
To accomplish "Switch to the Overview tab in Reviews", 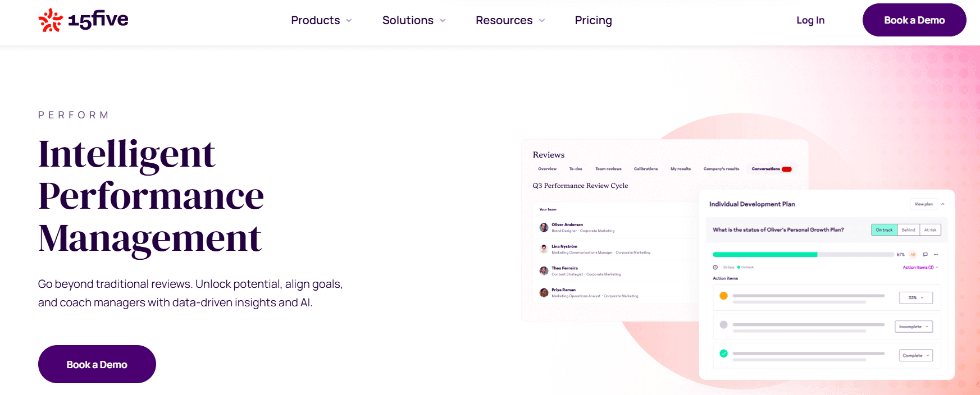I will coord(547,169).
